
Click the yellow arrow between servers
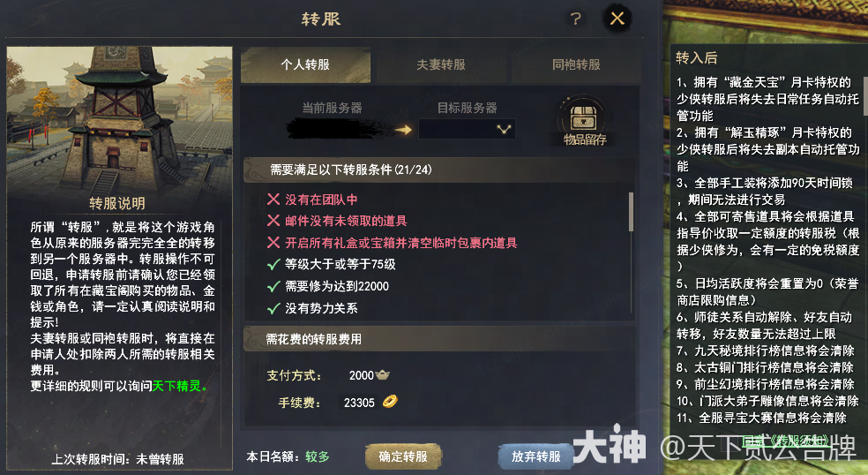403,130
